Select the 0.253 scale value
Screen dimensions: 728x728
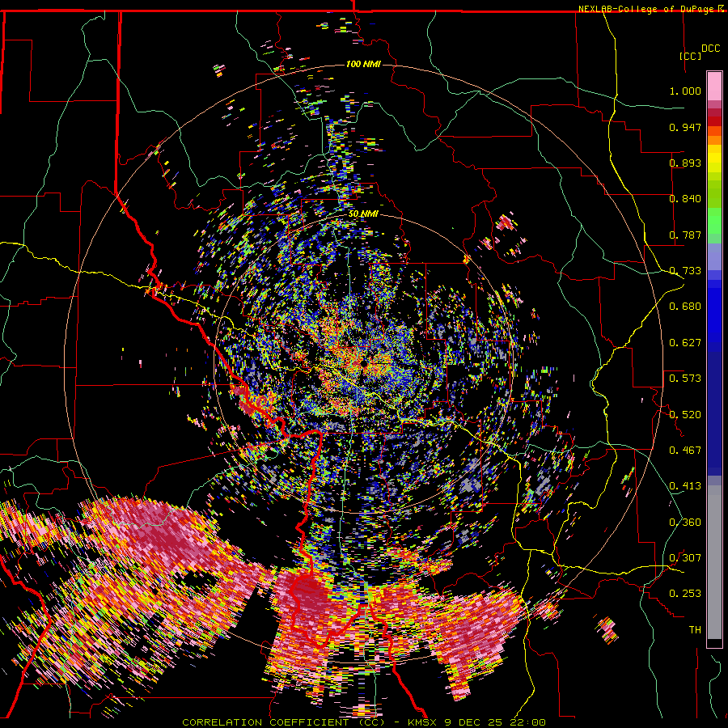pos(685,594)
